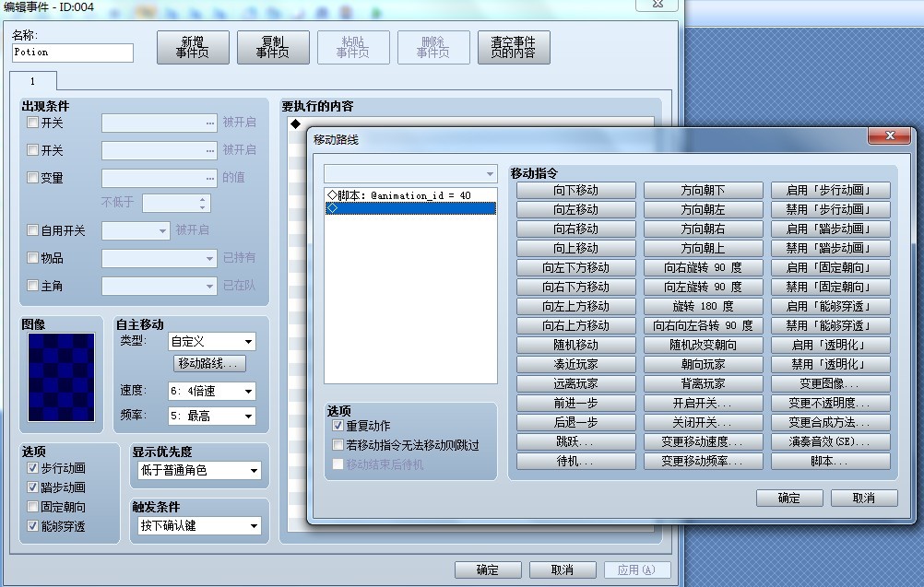Click 确定 in the event editor window
924x587 pixels.
(488, 569)
